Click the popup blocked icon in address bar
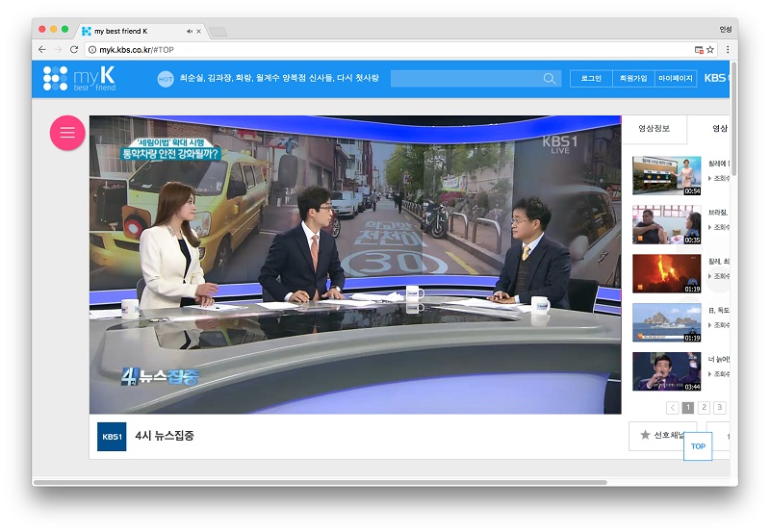Image resolution: width=770 pixels, height=532 pixels. (x=699, y=50)
